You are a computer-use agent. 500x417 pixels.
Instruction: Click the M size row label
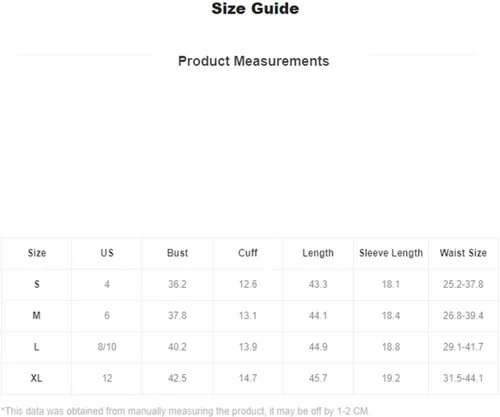pyautogui.click(x=37, y=315)
